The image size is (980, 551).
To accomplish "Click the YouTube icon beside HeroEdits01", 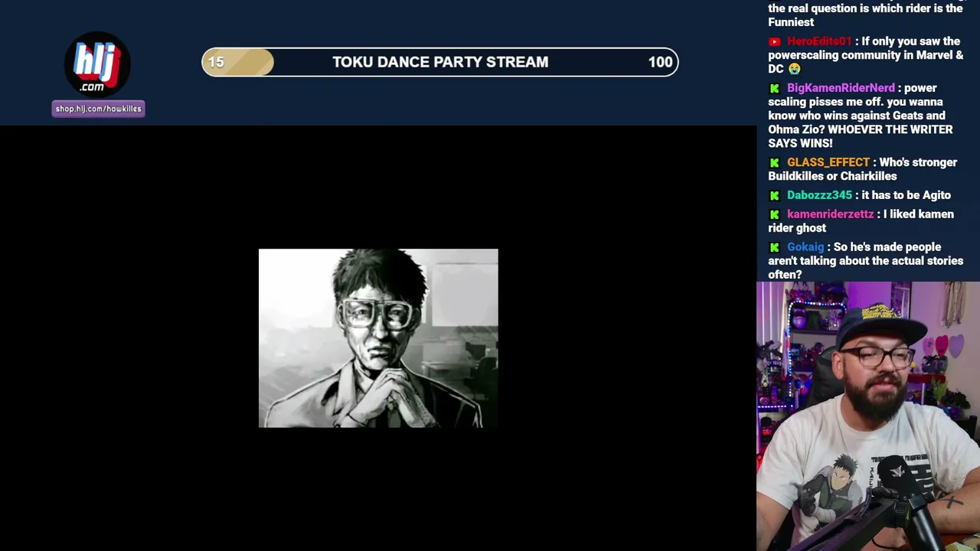I will coord(775,42).
